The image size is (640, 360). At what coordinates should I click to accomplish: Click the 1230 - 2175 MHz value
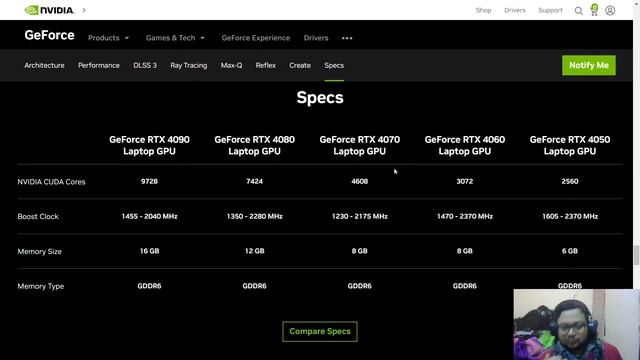tap(360, 216)
